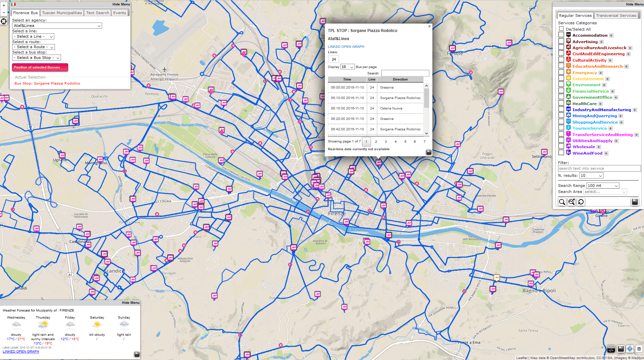Open the Search Area select dropdown

[605, 192]
